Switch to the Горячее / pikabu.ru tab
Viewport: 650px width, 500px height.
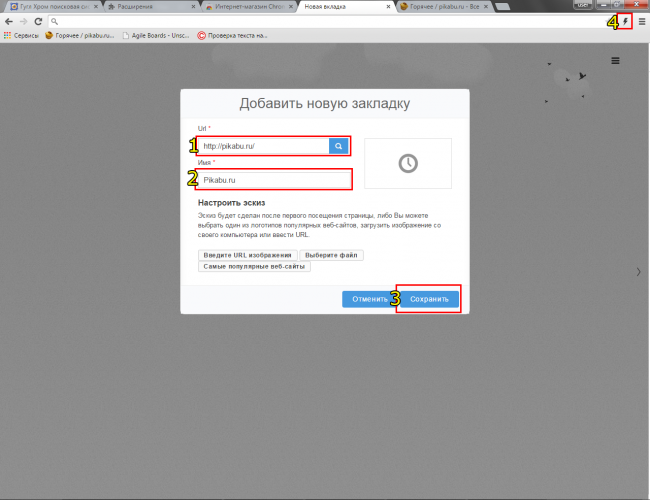pos(444,7)
